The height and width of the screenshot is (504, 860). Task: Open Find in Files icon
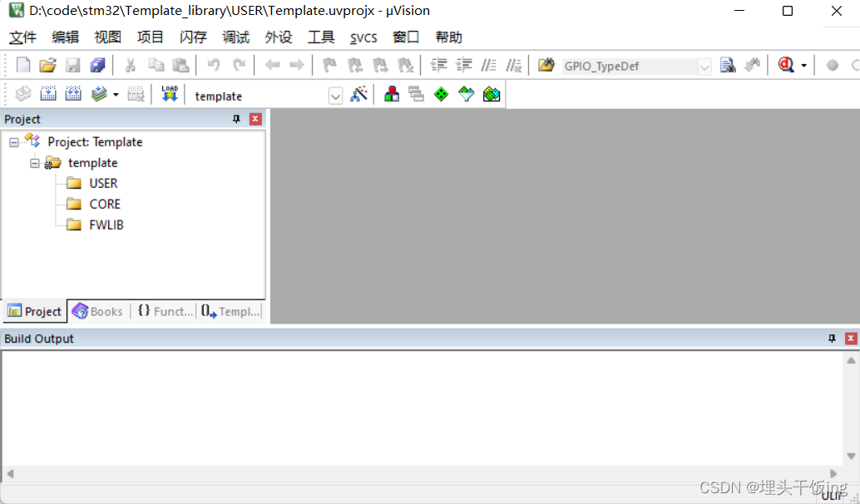546,65
